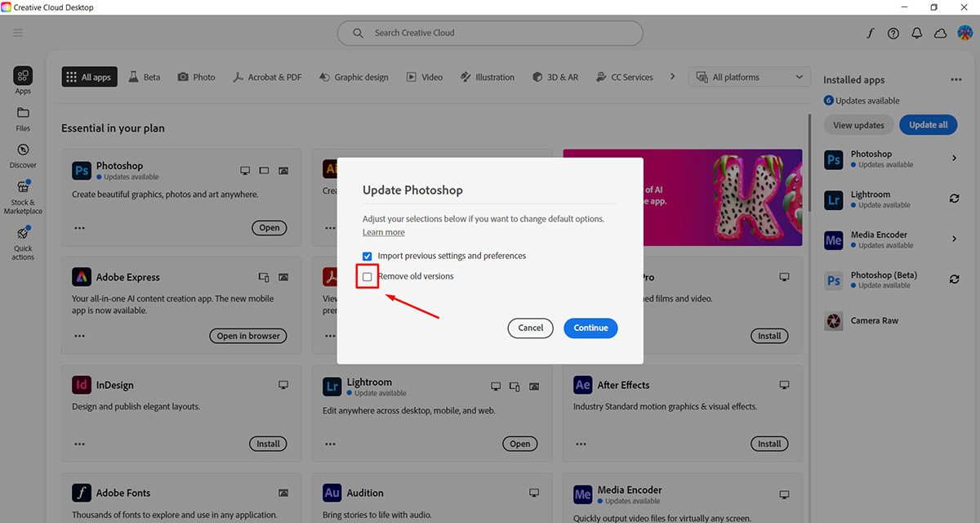Viewport: 980px width, 523px height.
Task: Click Install on the After Effects card
Action: pyautogui.click(x=769, y=444)
